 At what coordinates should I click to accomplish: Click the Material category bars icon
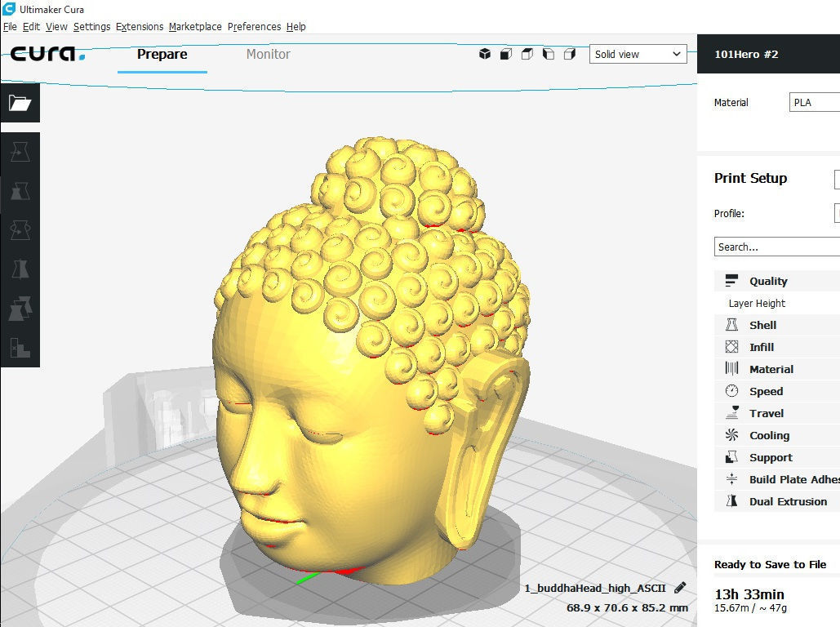(731, 369)
